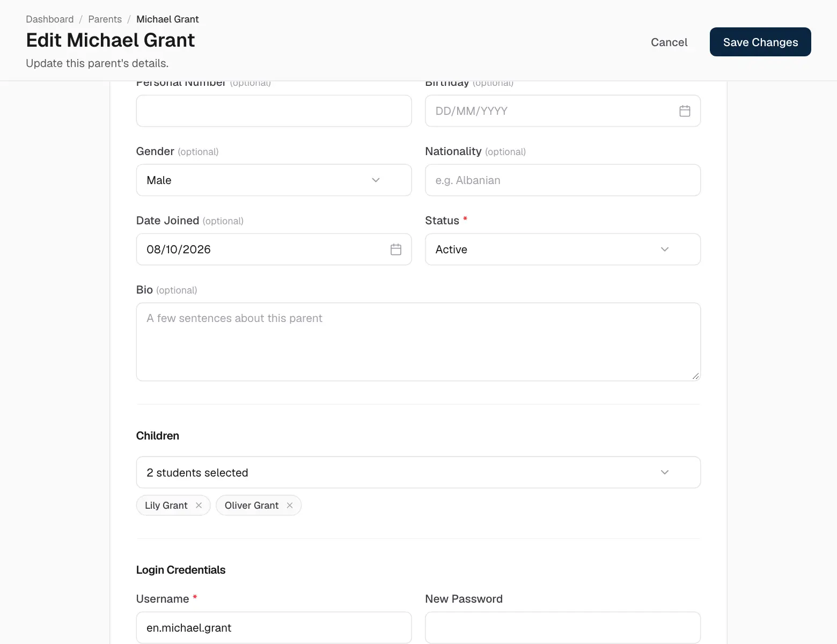
Task: Focus the Personal Number field
Action: click(274, 111)
